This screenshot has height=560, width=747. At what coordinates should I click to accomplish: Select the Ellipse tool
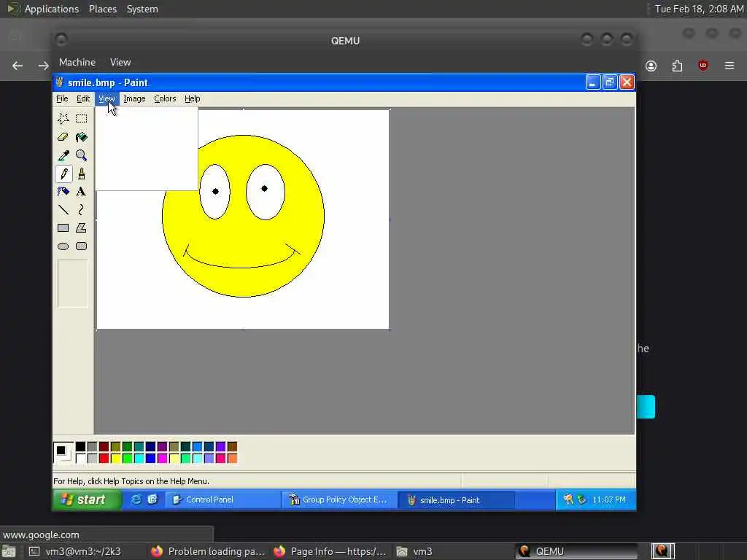(63, 246)
